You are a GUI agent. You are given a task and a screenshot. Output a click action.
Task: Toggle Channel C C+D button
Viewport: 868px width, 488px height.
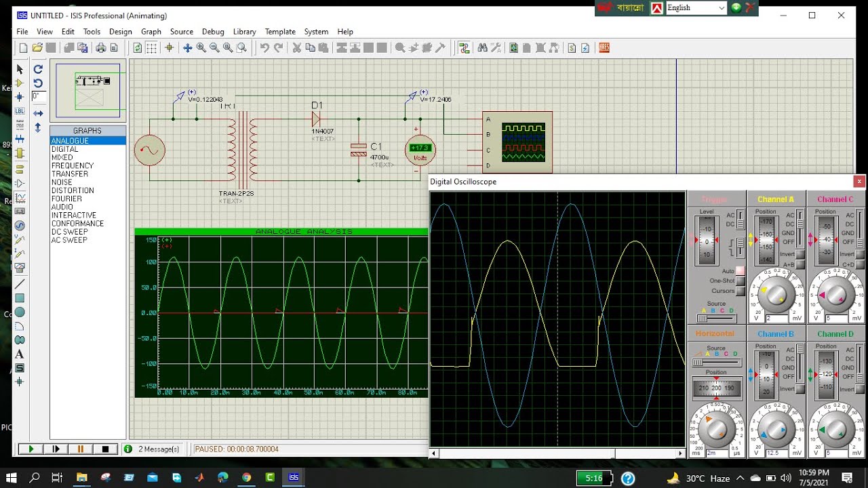(861, 264)
